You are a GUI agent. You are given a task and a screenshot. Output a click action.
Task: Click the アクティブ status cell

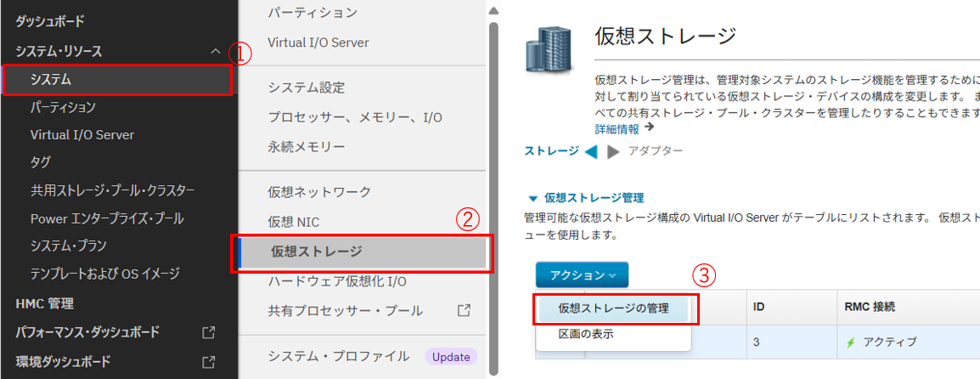pyautogui.click(x=908, y=342)
